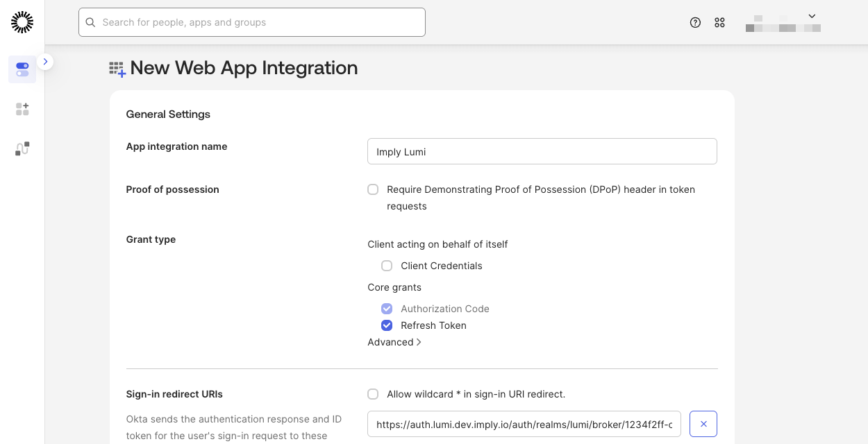The image size is (868, 444).
Task: Remove the sign-in redirect URI with X
Action: (x=703, y=424)
